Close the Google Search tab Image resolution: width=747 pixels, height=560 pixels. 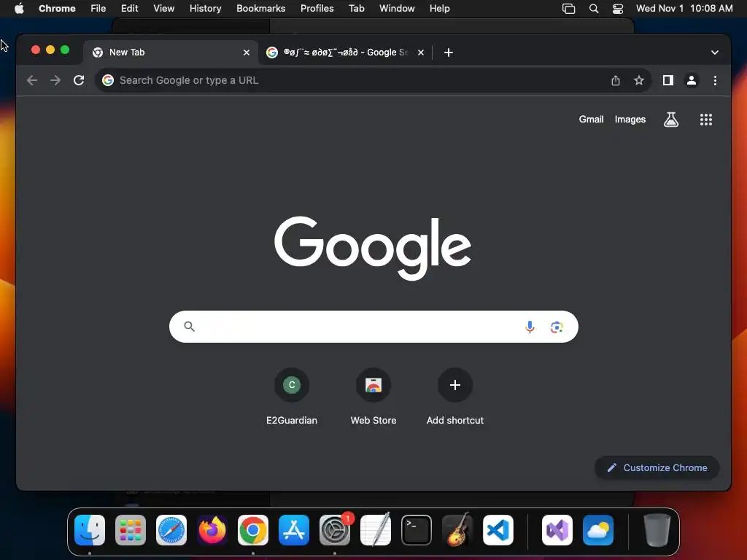[x=421, y=52]
